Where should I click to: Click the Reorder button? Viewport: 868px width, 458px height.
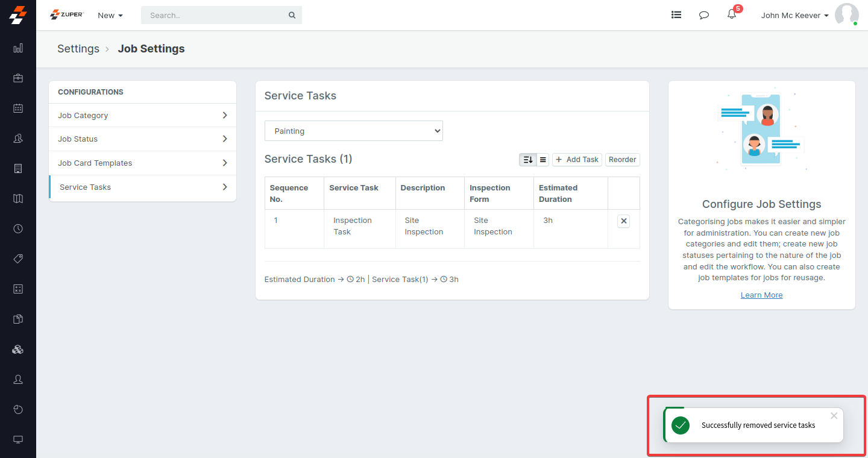click(x=623, y=160)
